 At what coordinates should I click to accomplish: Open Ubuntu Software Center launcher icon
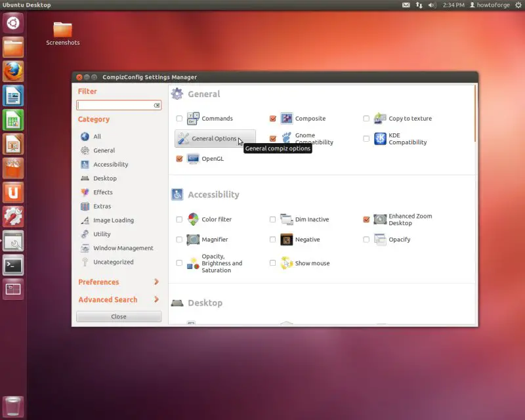coord(13,169)
